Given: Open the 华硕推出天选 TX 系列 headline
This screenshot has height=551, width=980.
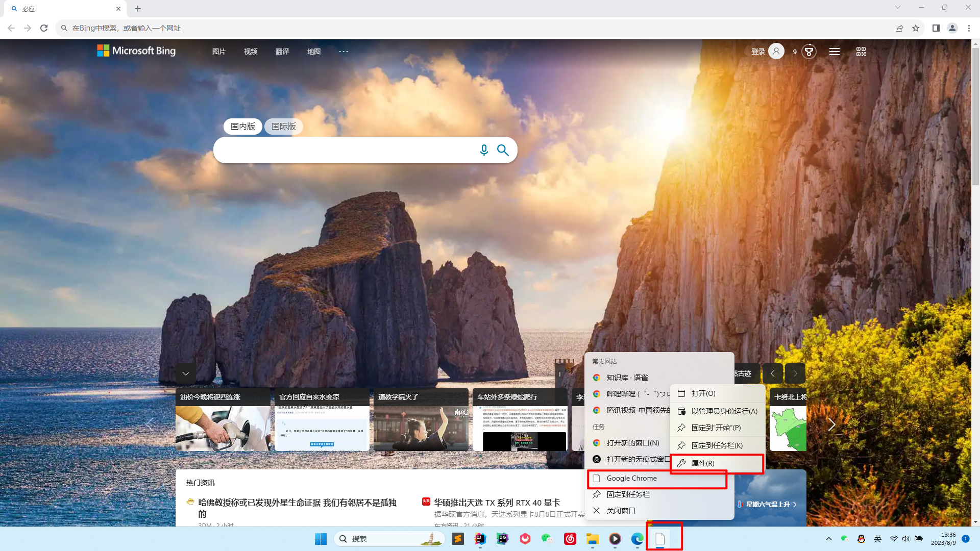Looking at the screenshot, I should (497, 503).
